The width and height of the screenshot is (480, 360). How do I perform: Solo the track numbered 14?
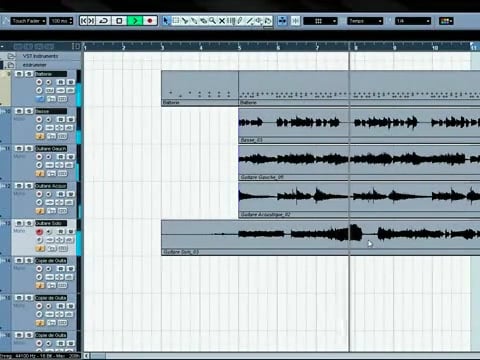(29, 260)
